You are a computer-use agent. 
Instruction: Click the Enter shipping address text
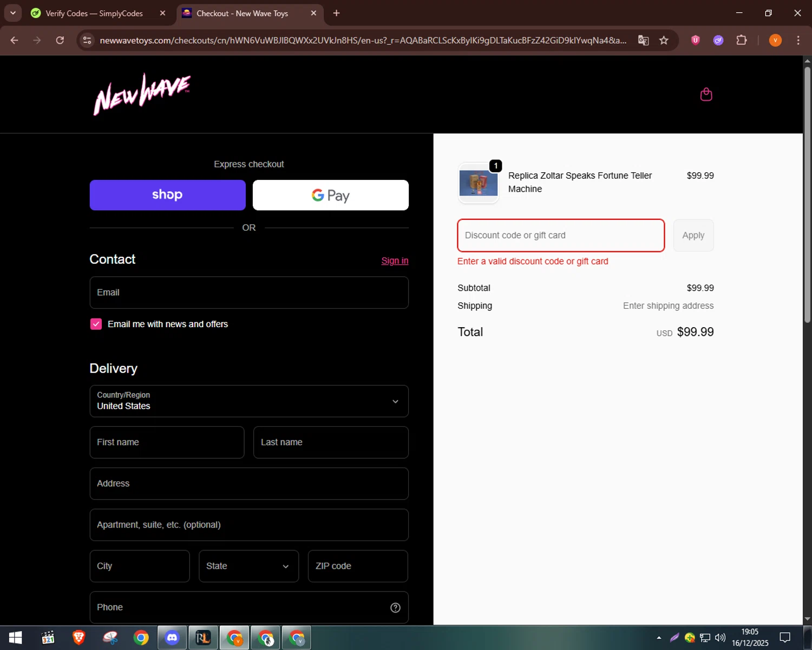coord(668,306)
